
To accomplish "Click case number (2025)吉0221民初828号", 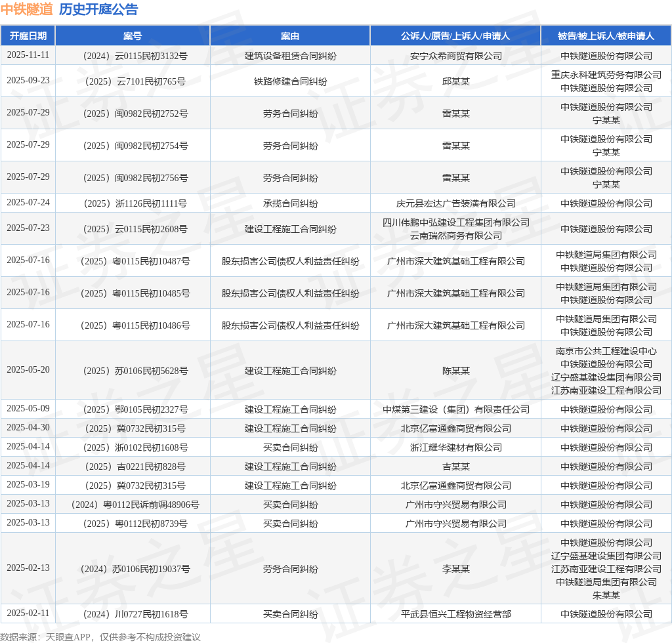I will (135, 467).
